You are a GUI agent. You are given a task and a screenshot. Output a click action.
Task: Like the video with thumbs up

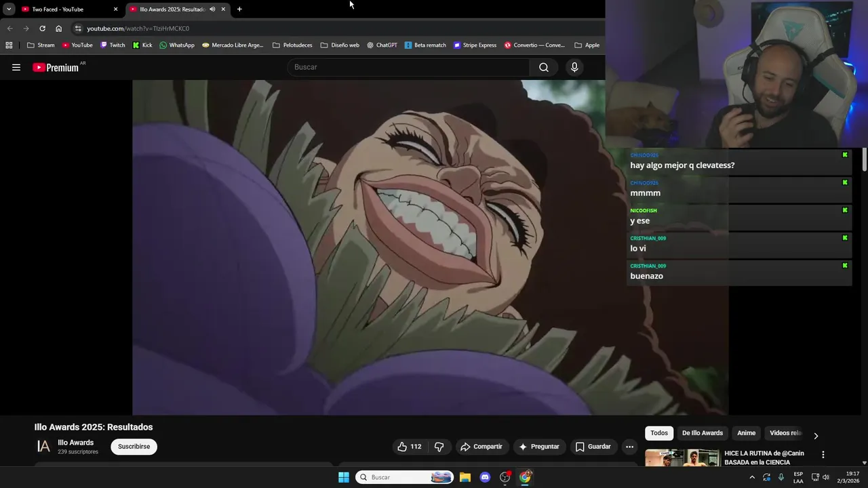pos(409,447)
